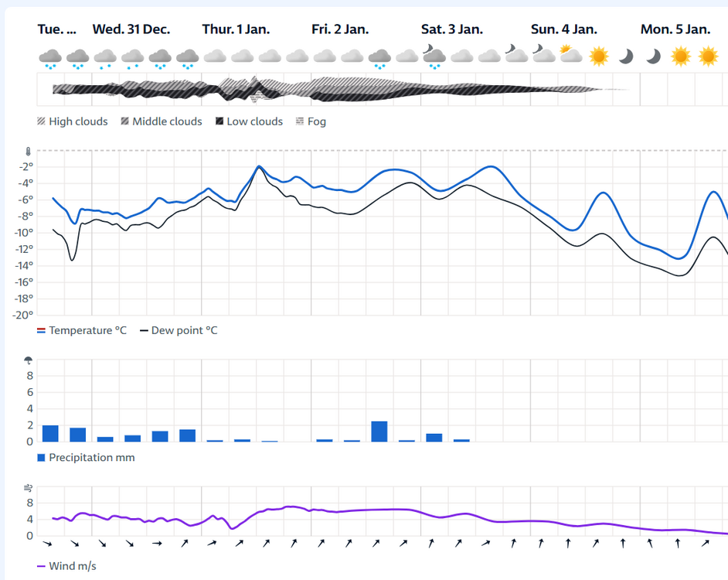Image resolution: width=728 pixels, height=580 pixels.
Task: Toggle the High clouds legend item
Action: 72,121
